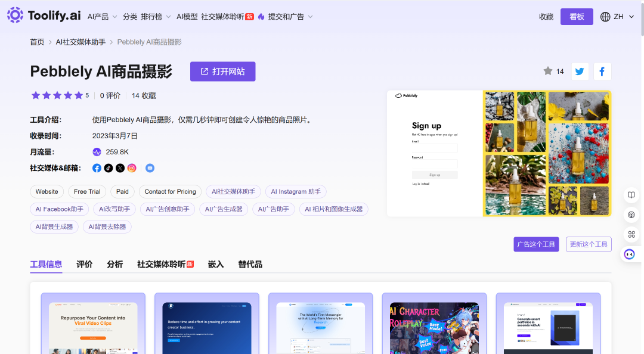Open Pebblely X social icon
644x354 pixels.
[120, 168]
